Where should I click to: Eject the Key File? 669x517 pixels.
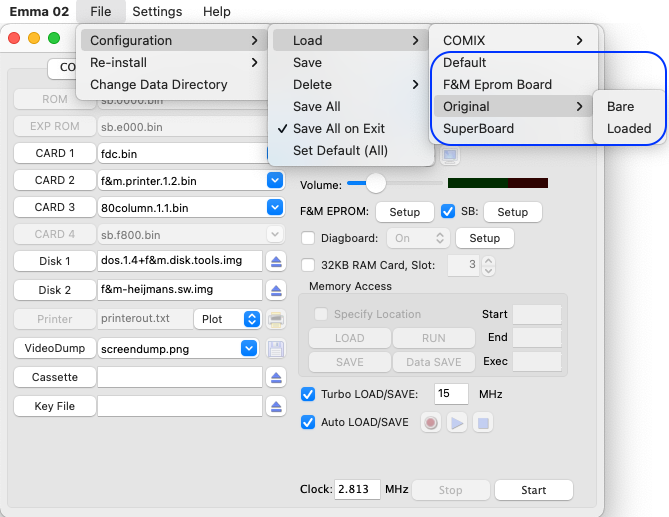click(x=276, y=407)
